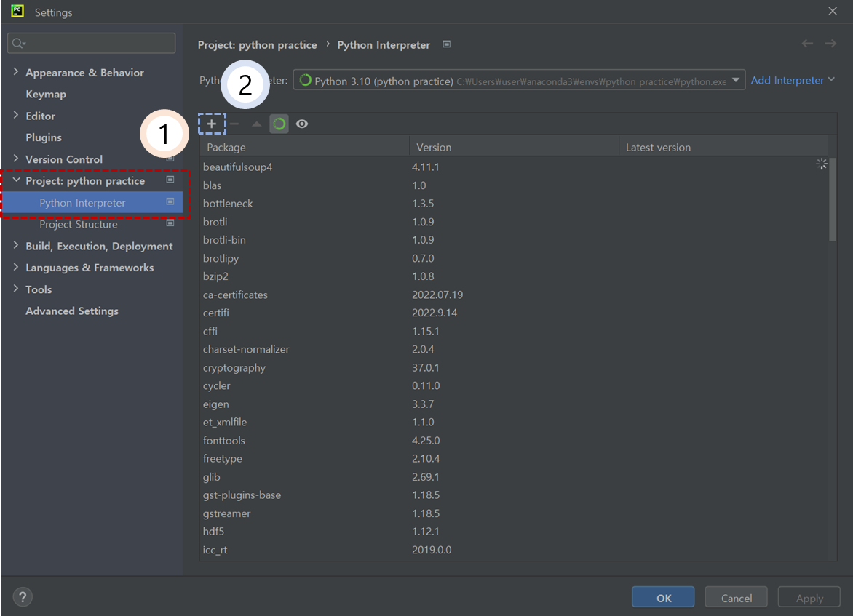Click Cancel button

pos(736,598)
